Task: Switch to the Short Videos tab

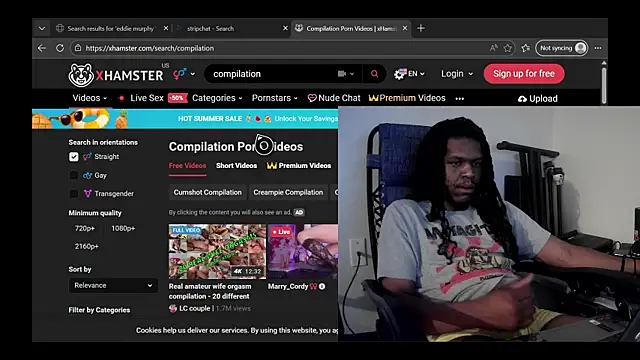Action: pyautogui.click(x=236, y=166)
